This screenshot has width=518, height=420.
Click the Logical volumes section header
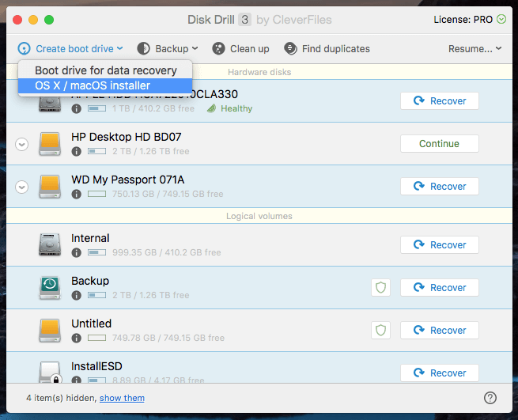[x=259, y=216]
